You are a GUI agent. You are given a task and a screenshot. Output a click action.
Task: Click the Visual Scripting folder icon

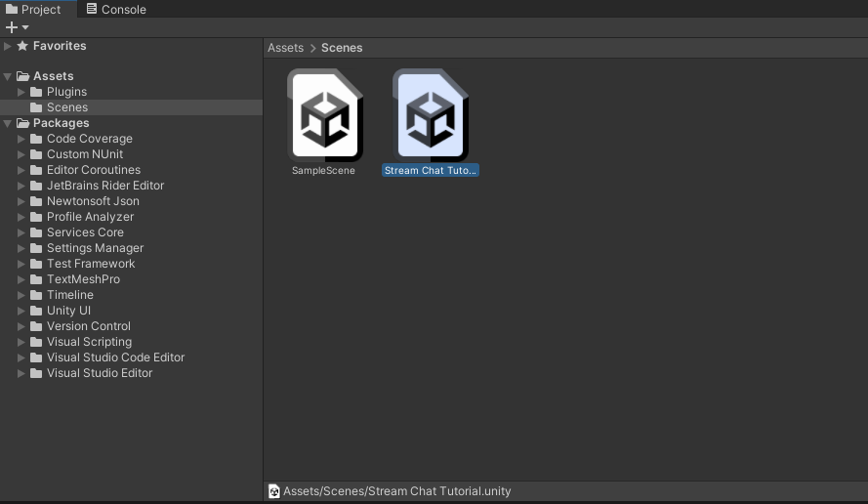click(x=36, y=342)
